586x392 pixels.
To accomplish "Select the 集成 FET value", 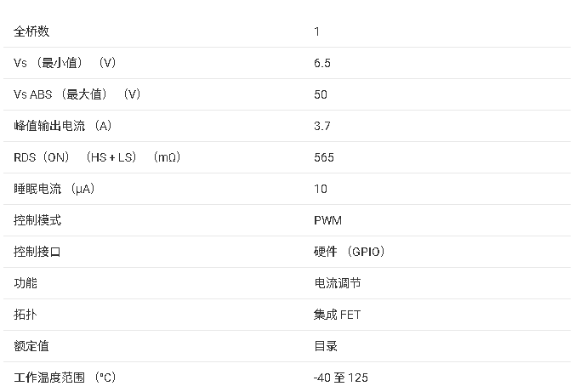I will [x=338, y=315].
